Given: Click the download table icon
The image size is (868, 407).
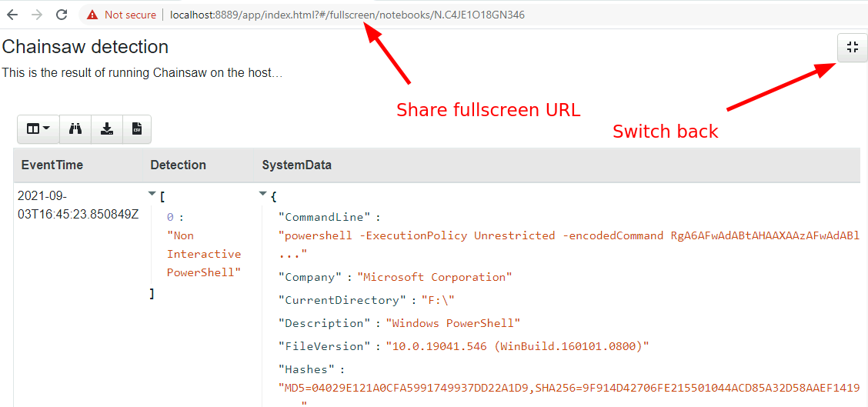Looking at the screenshot, I should (x=107, y=129).
